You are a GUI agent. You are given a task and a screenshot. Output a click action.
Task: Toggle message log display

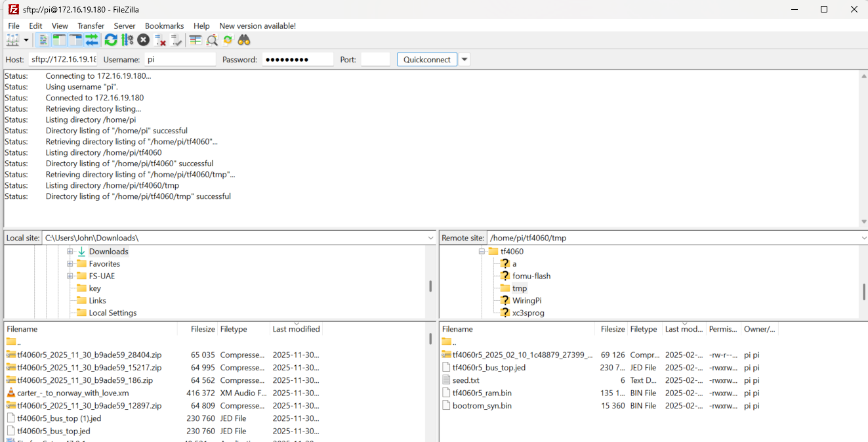[x=43, y=40]
